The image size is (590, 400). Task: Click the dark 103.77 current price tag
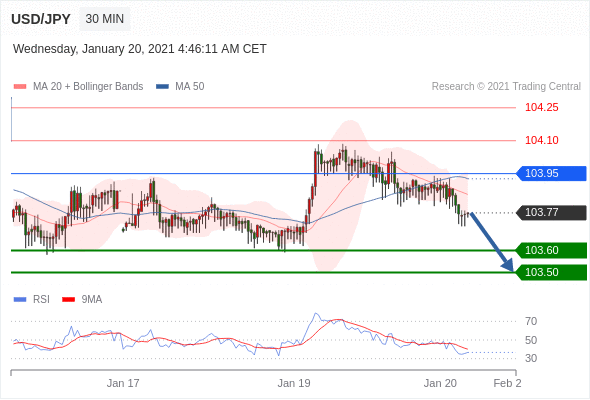coord(551,213)
